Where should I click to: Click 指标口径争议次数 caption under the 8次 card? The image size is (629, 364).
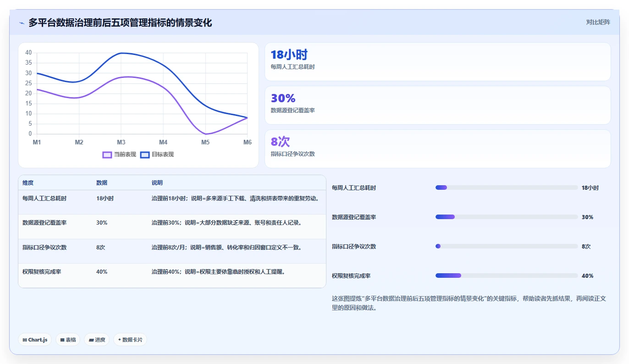(292, 154)
